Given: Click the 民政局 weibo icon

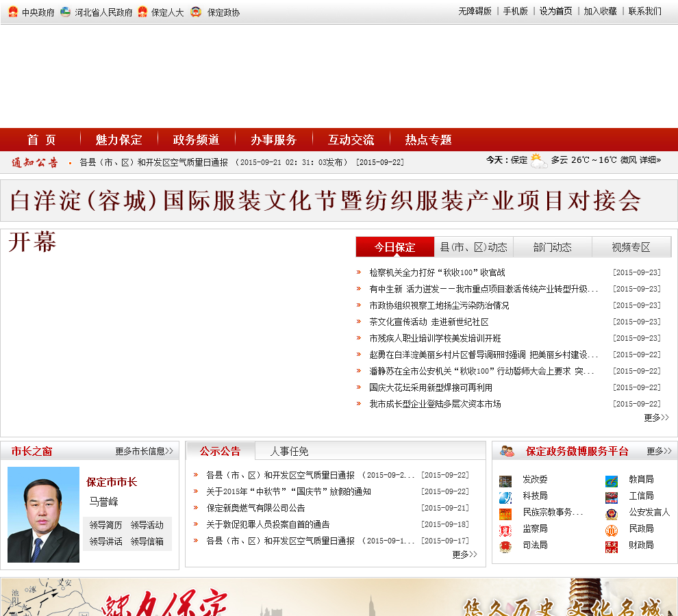Looking at the screenshot, I should (x=612, y=530).
